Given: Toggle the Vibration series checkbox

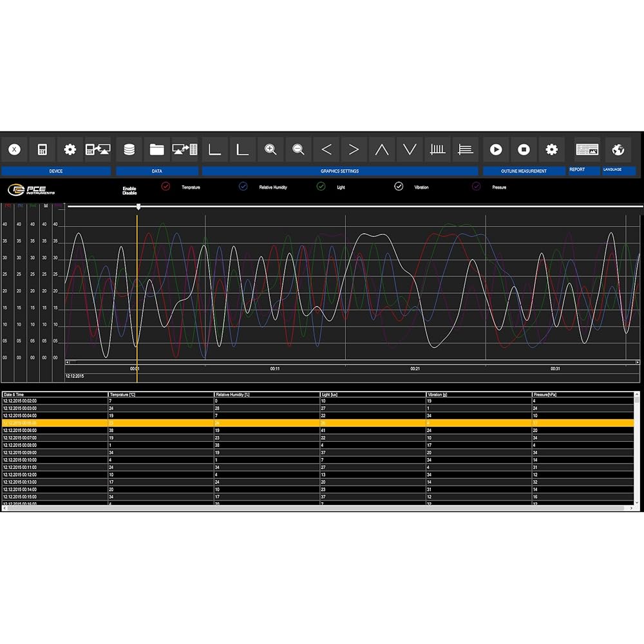Looking at the screenshot, I should click(399, 187).
